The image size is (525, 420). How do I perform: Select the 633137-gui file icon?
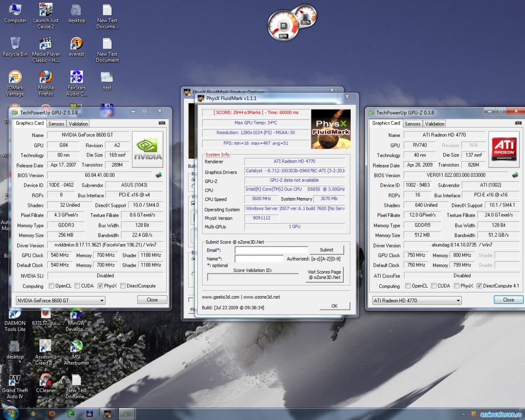(x=46, y=318)
